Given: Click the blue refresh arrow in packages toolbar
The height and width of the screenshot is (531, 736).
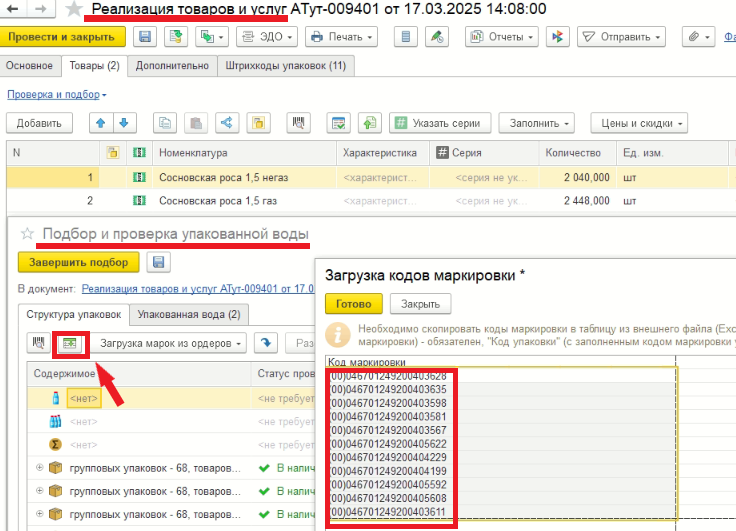Looking at the screenshot, I should tap(267, 343).
